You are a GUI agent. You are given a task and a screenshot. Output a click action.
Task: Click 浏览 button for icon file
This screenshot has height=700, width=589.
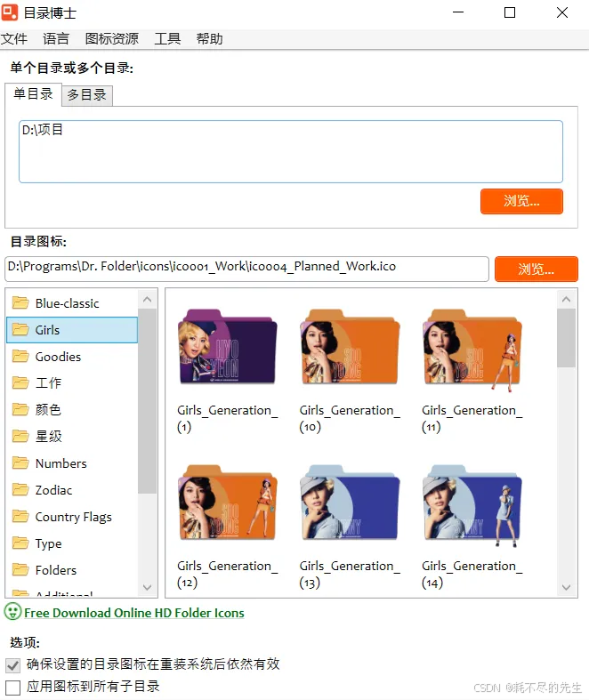pyautogui.click(x=537, y=269)
